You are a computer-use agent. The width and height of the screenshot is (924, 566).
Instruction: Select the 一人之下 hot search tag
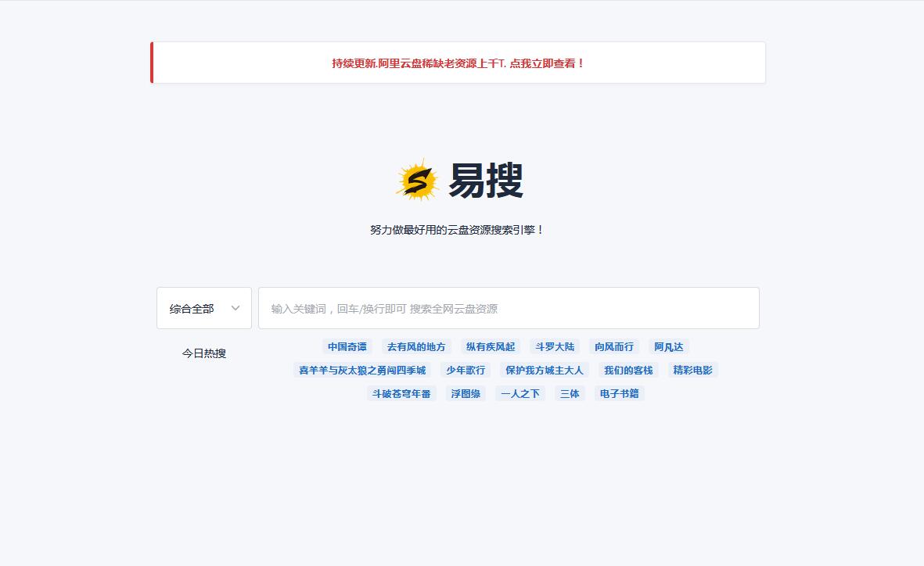click(520, 393)
